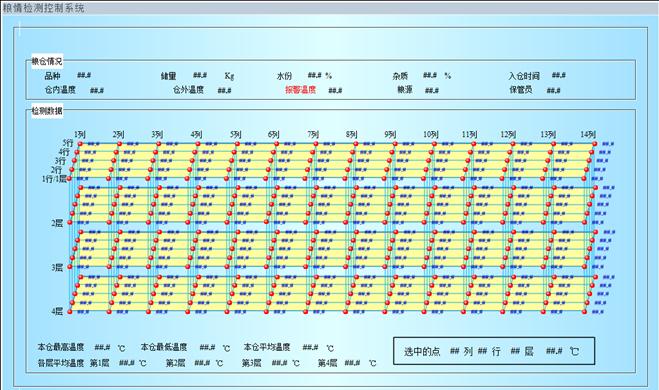Click the 2列 column header
Image resolution: width=659 pixels, height=390 pixels.
119,134
